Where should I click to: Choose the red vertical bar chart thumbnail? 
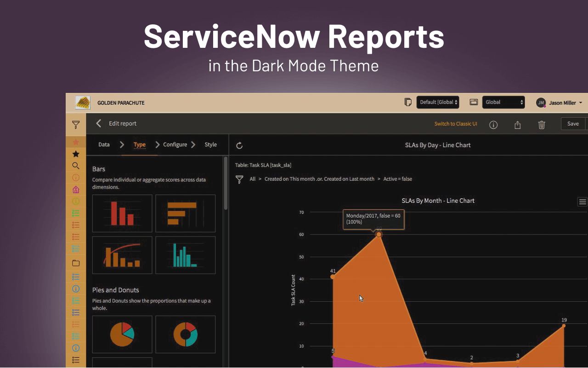pyautogui.click(x=122, y=213)
